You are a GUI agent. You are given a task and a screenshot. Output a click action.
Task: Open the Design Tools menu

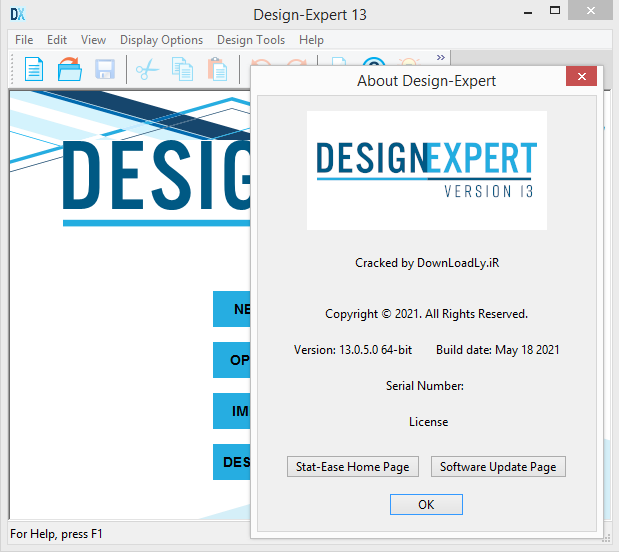point(250,40)
